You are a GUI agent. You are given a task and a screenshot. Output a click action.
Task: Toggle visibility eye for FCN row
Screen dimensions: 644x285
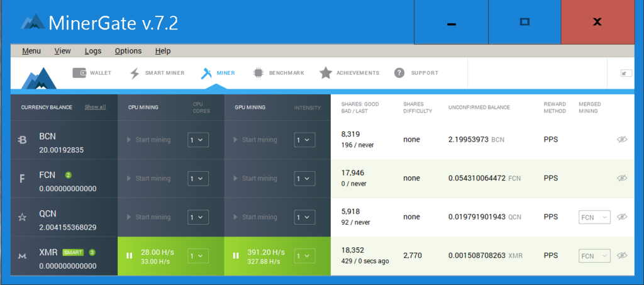pyautogui.click(x=622, y=178)
